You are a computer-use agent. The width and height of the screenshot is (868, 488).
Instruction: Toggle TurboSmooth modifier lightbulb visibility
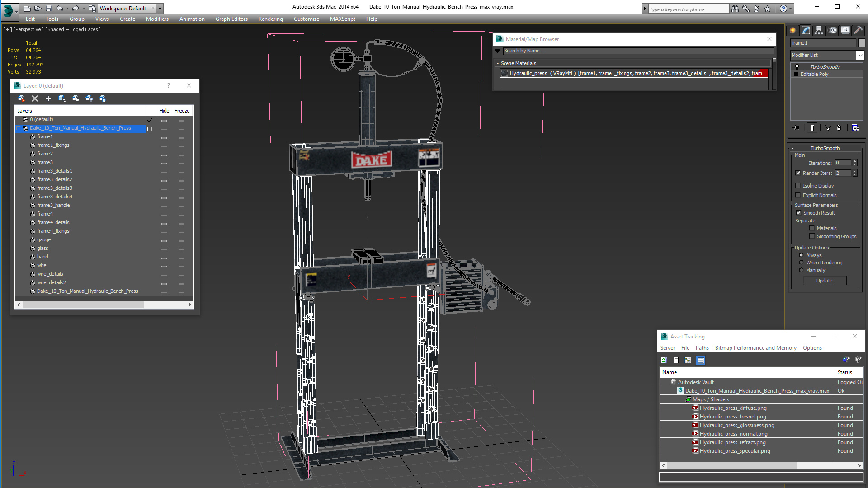tap(797, 67)
